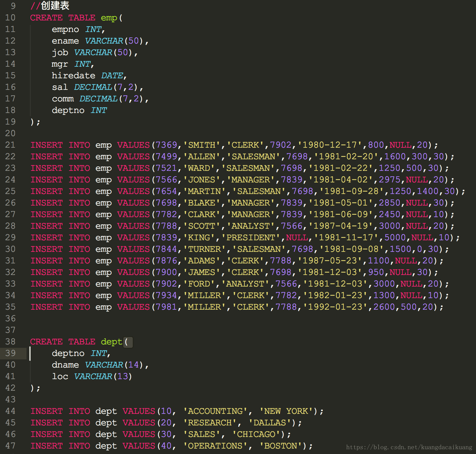Click the highlighted opening parenthesis after dept

(x=127, y=342)
